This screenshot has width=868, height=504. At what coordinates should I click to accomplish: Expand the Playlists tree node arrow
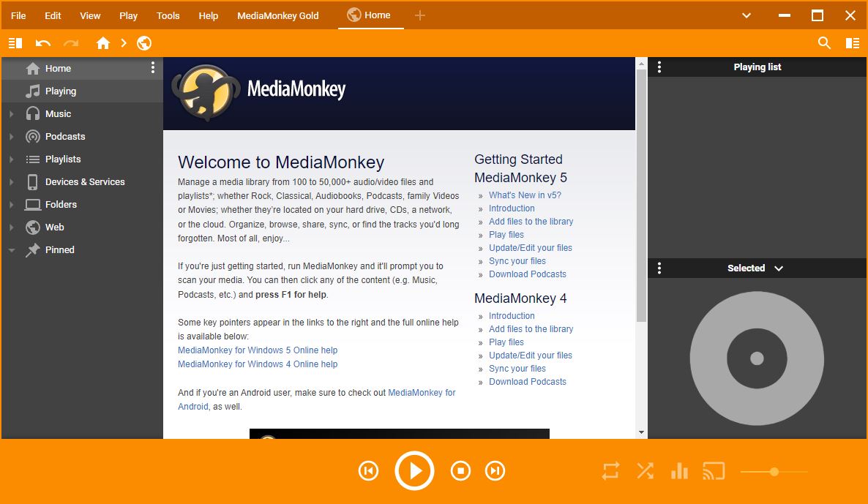pos(11,159)
